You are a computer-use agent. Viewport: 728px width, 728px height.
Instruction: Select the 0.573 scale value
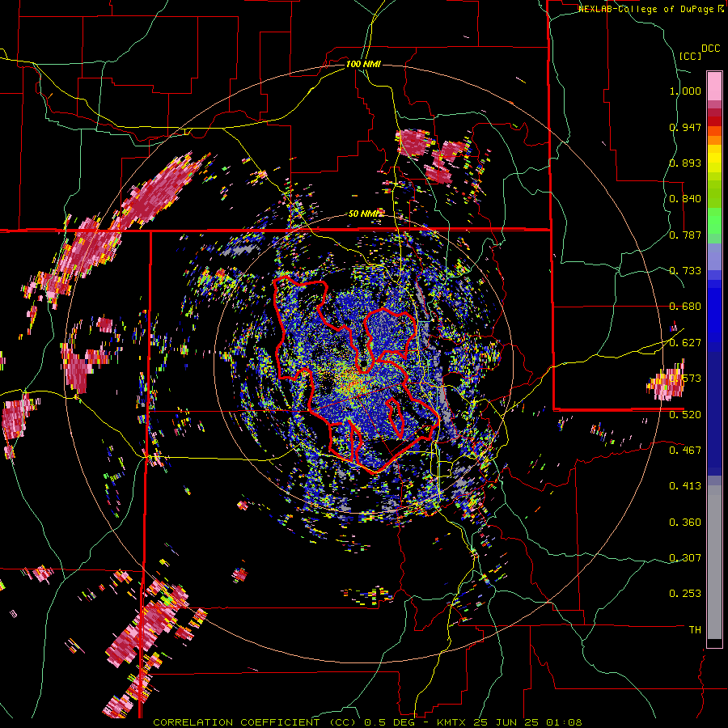point(685,379)
